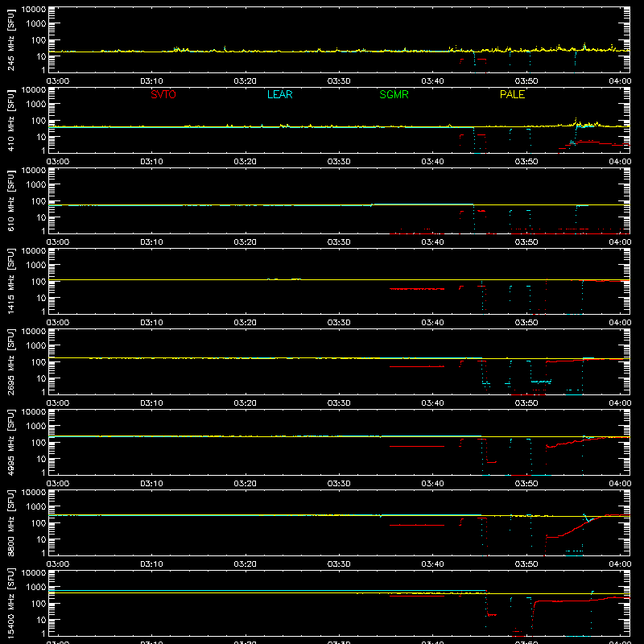Click 03:50 label under 610 MHz plot

pos(526,242)
